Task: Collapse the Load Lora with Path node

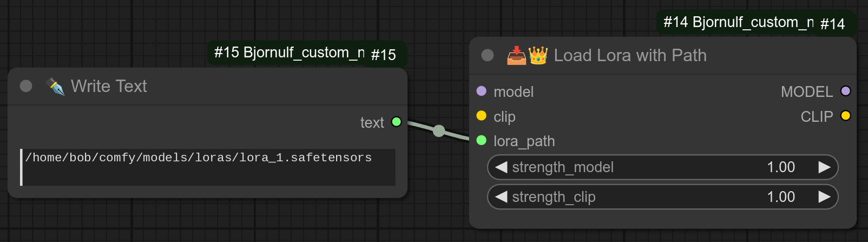Action: (488, 55)
